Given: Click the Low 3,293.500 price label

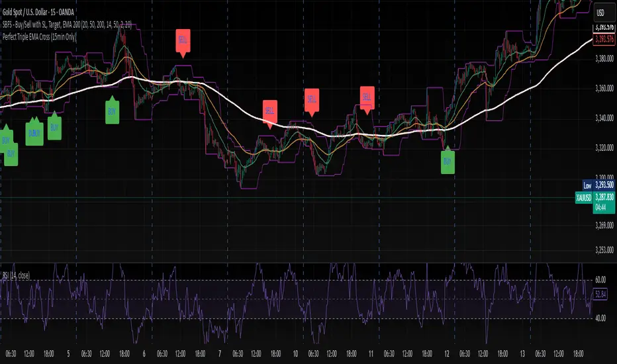Looking at the screenshot, I should coord(598,185).
